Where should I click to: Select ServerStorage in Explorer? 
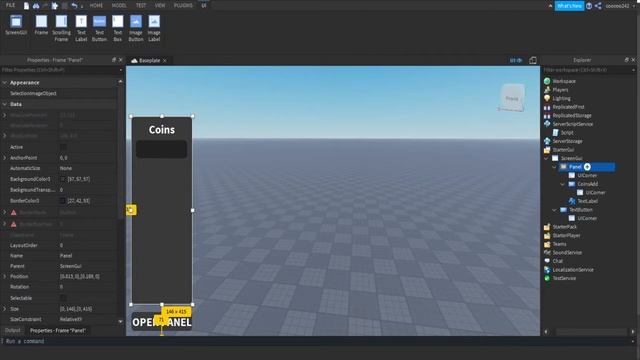(x=567, y=141)
